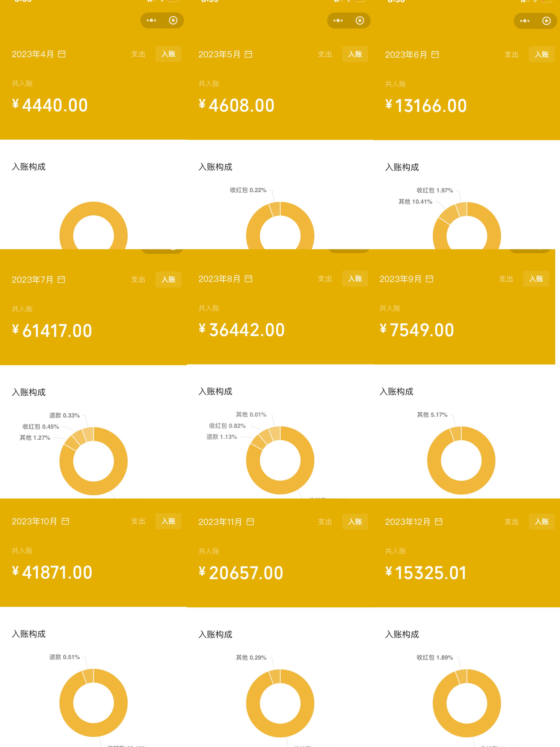The height and width of the screenshot is (747, 560).
Task: Switch to 支出 in the 2023年9月 panel
Action: pyautogui.click(x=506, y=279)
